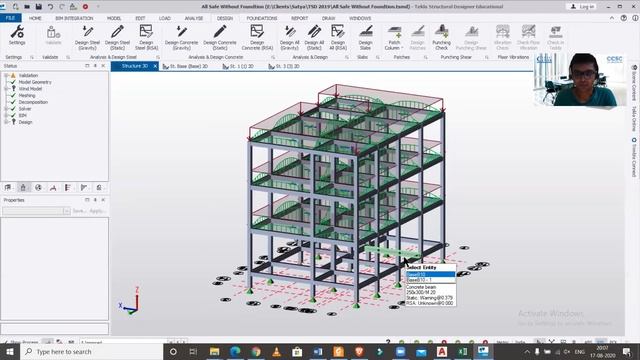
Task: Select second beam entry in Select Entity list
Action: pyautogui.click(x=430, y=280)
